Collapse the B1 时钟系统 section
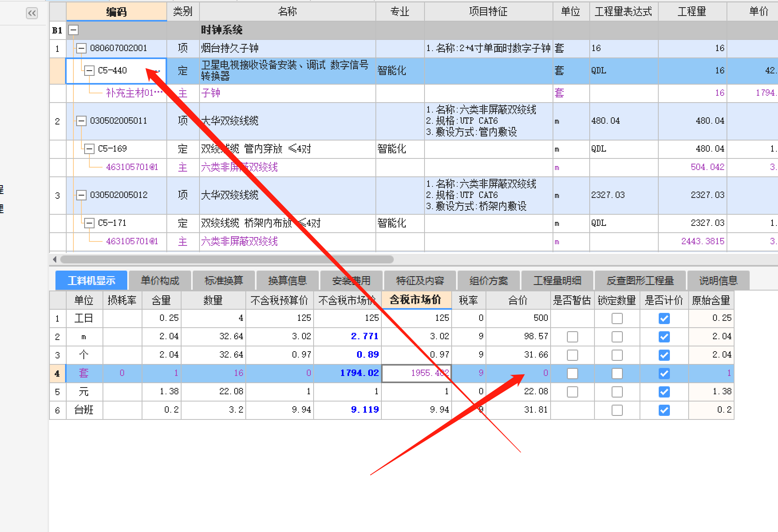Viewport: 778px width, 532px height. click(x=73, y=30)
